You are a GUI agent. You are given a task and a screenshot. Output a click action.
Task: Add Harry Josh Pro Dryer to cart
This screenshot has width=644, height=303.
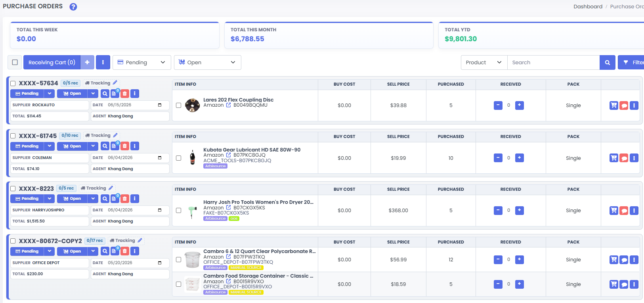pos(614,211)
